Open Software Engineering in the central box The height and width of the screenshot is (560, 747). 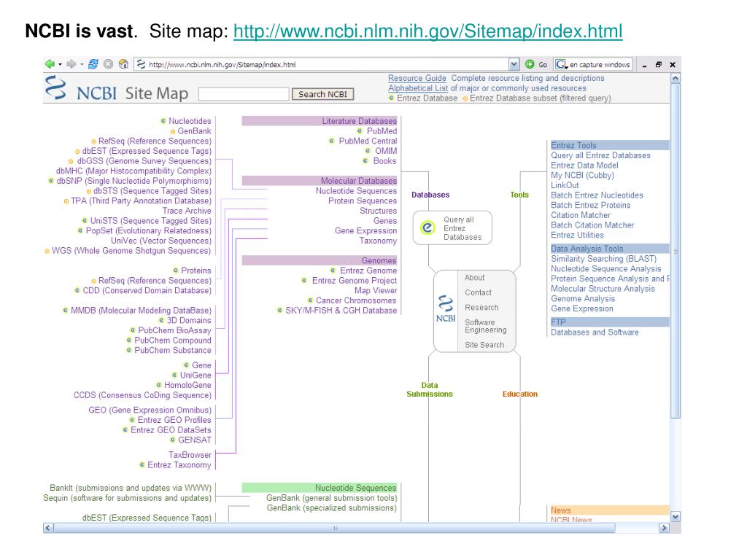[485, 326]
